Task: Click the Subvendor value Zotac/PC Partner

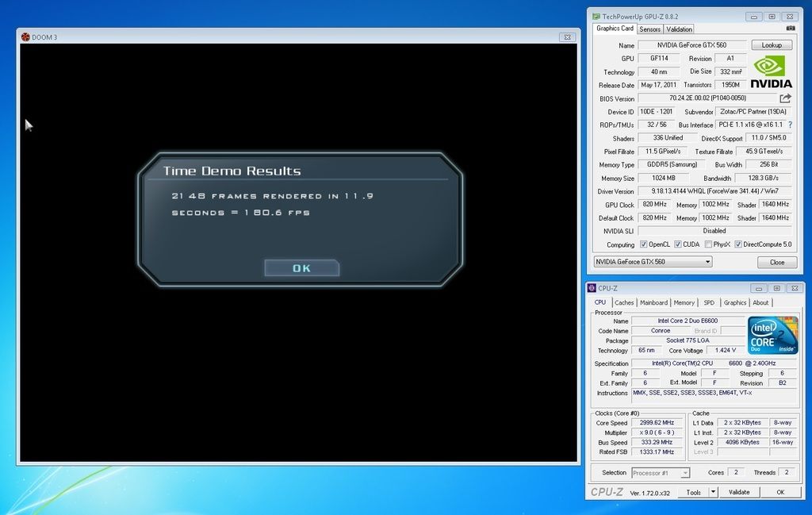Action: [x=753, y=111]
